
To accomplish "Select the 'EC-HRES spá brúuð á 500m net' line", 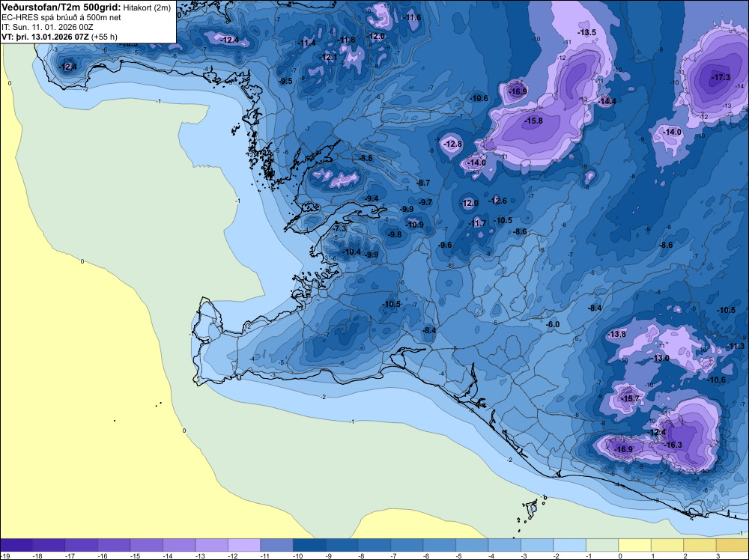I will (61, 18).
